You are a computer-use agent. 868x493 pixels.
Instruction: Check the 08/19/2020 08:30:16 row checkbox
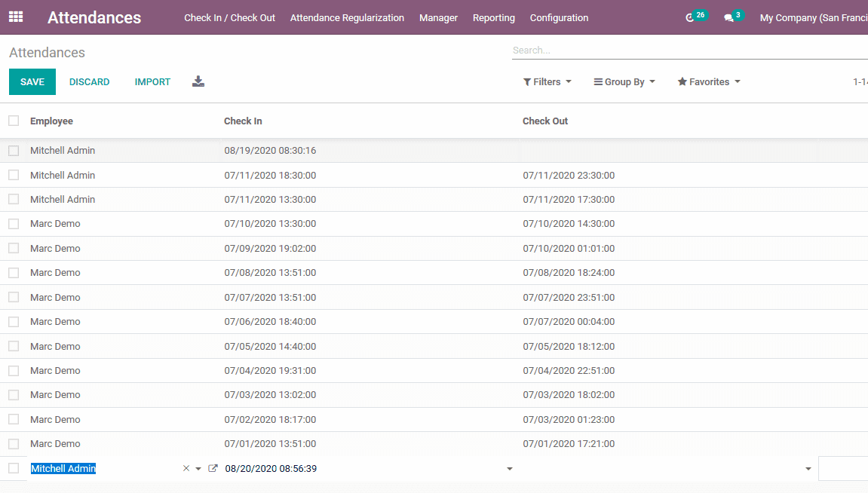[x=14, y=151]
